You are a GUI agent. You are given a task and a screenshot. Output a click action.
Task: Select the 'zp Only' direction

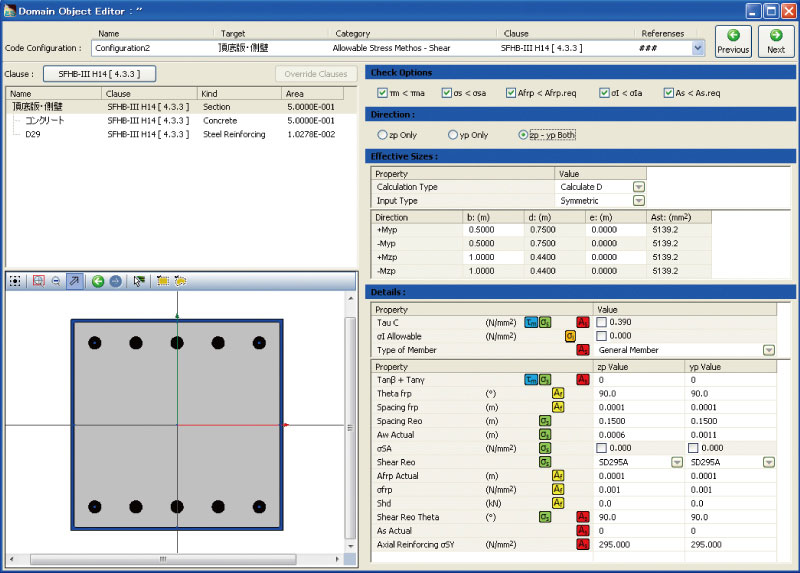coord(382,134)
